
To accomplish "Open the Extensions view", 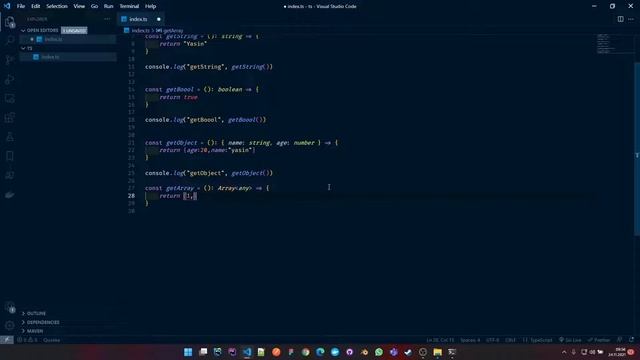I will tap(9, 118).
